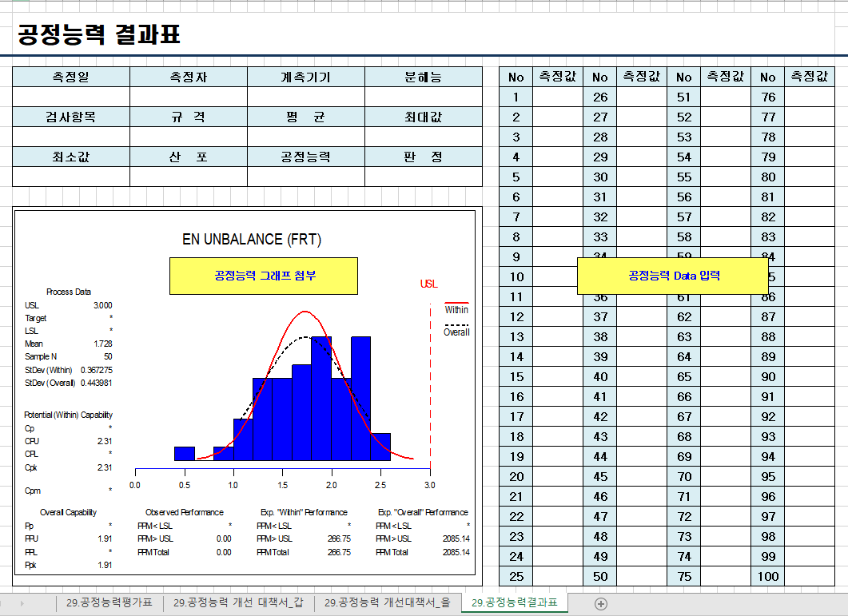Click the 측정값 cell for No 76
Viewport: 848px width, 616px height.
tap(809, 97)
